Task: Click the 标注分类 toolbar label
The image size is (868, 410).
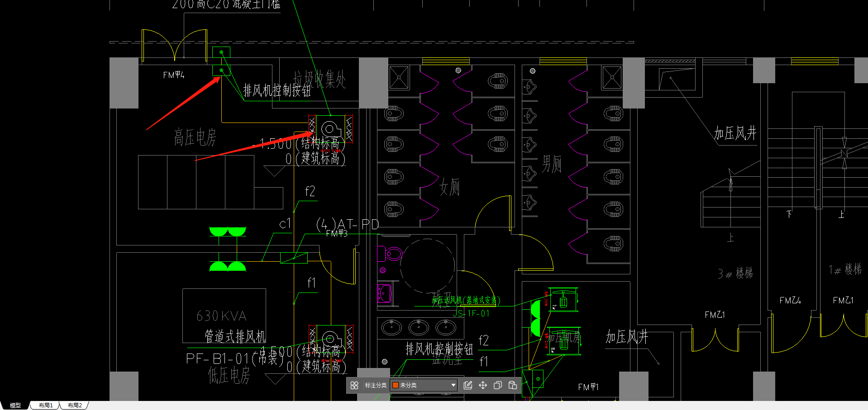Action: click(x=376, y=385)
